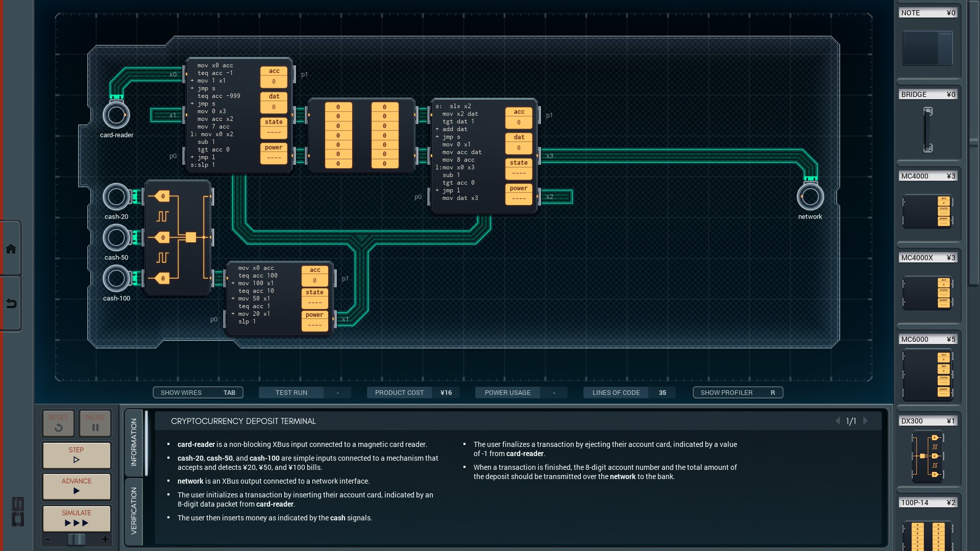Image resolution: width=980 pixels, height=551 pixels.
Task: Select the cash-20 input port
Action: [x=116, y=197]
